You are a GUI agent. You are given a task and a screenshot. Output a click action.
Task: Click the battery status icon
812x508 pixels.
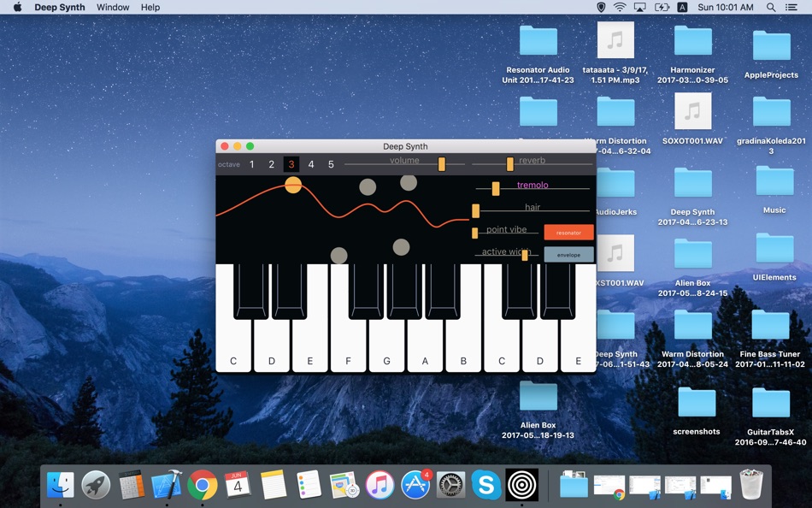click(662, 7)
